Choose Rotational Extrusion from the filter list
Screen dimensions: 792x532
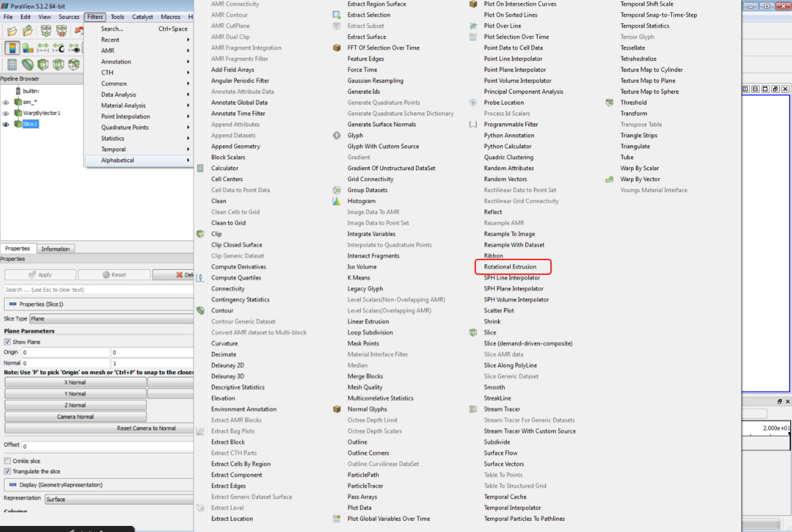510,267
